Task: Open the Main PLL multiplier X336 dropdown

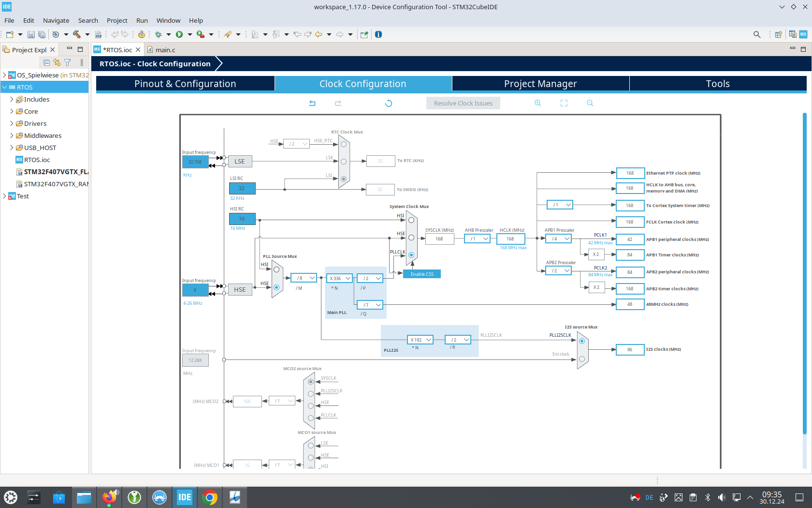Action: pos(339,278)
